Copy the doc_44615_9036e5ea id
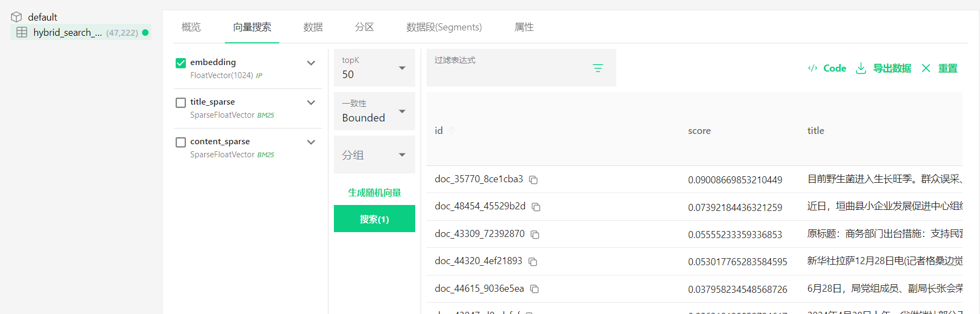The width and height of the screenshot is (980, 314). tap(534, 289)
